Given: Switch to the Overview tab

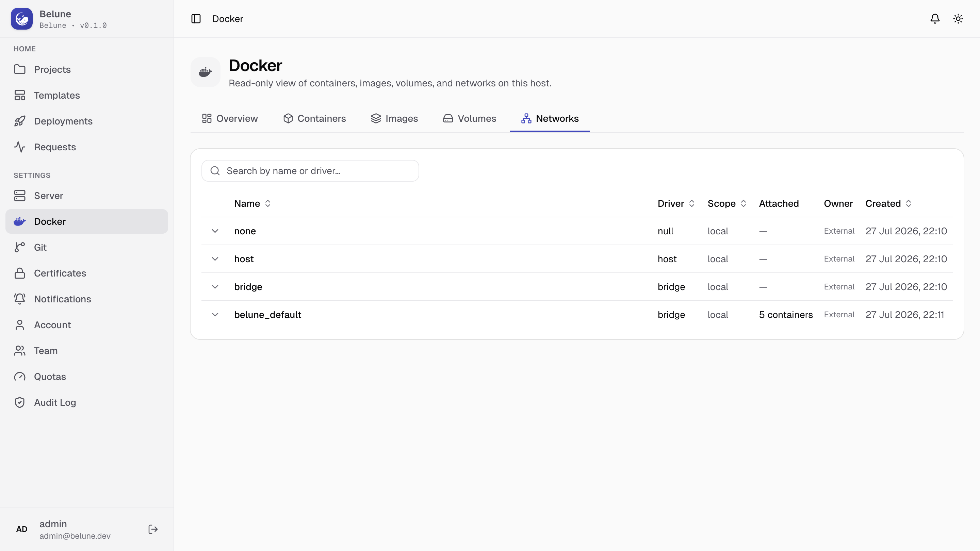Looking at the screenshot, I should pyautogui.click(x=230, y=119).
